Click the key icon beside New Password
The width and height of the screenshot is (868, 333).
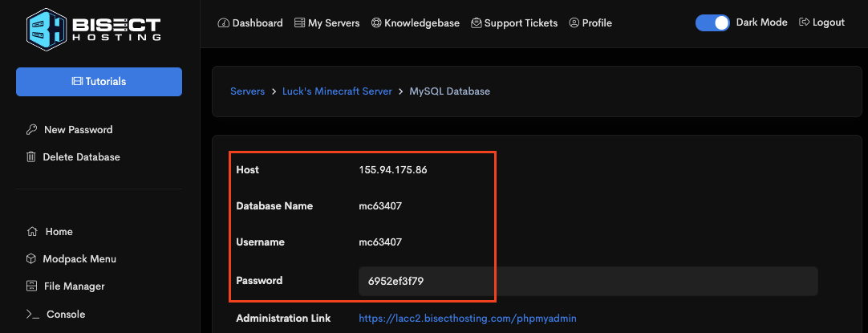[x=31, y=129]
